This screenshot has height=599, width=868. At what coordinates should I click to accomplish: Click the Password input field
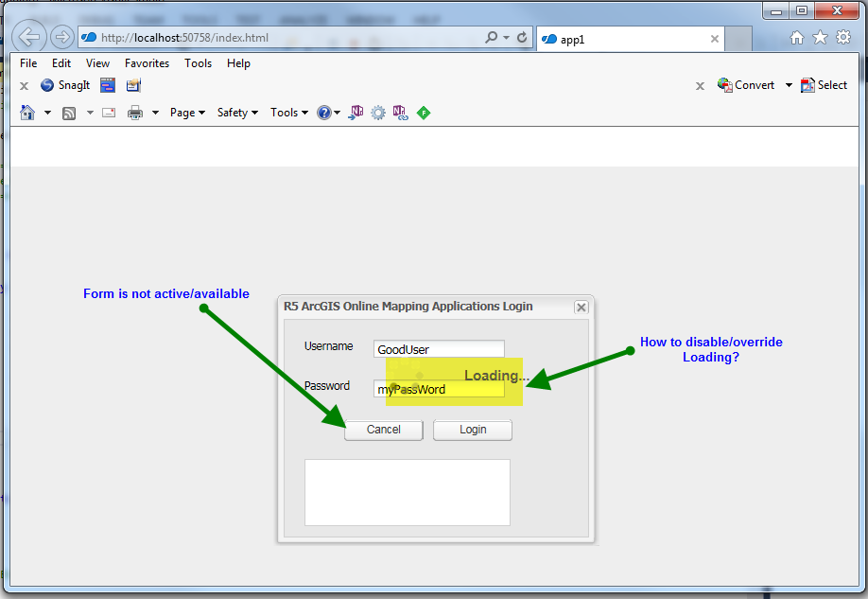tap(439, 389)
